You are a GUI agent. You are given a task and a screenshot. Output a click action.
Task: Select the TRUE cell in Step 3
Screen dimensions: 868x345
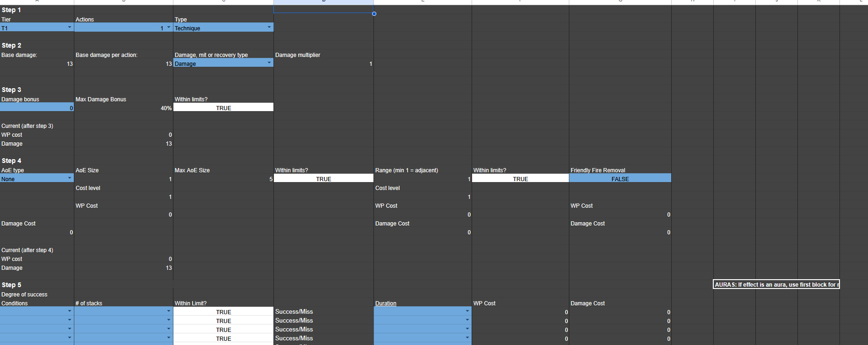coord(223,107)
